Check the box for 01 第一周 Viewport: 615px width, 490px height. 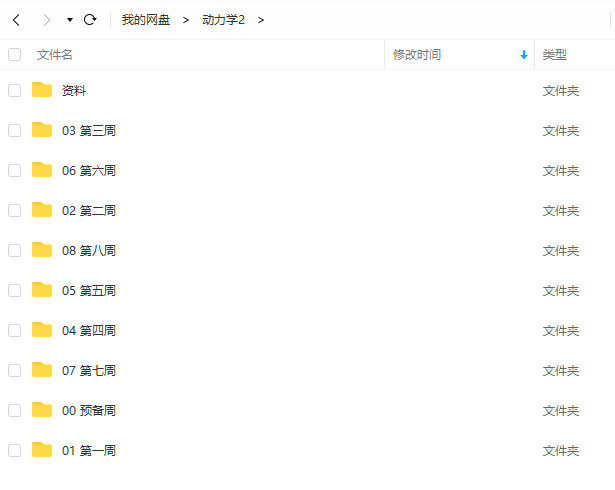pyautogui.click(x=15, y=451)
